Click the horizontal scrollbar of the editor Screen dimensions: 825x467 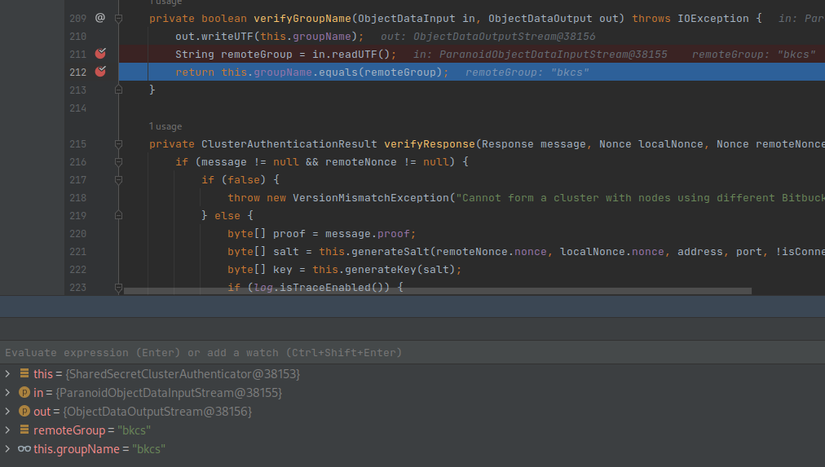[x=437, y=291]
